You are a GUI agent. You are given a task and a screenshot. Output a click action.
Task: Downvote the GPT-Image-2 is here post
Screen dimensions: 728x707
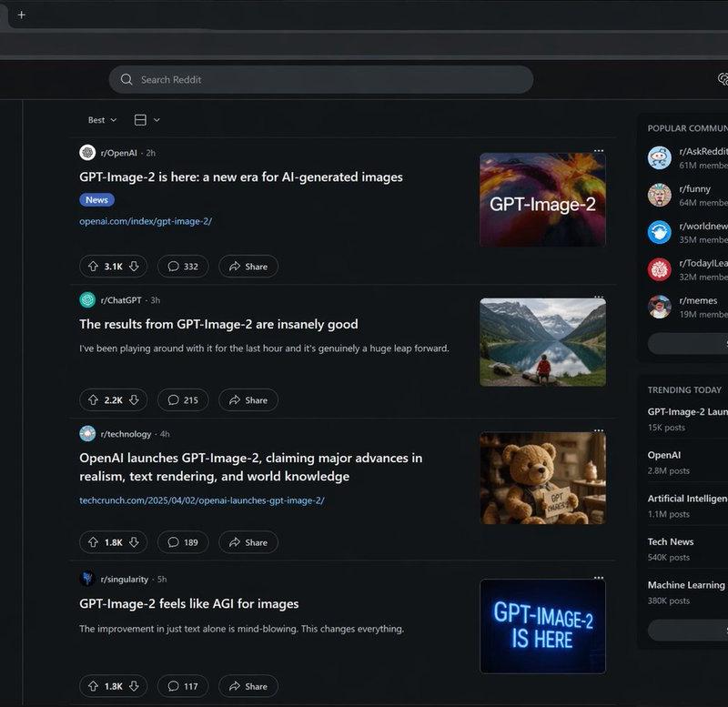point(134,267)
